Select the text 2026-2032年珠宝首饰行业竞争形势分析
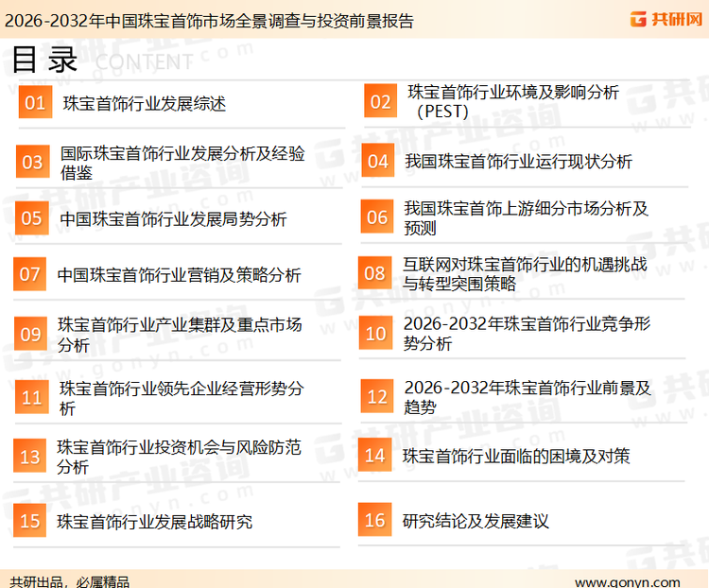 (x=527, y=334)
